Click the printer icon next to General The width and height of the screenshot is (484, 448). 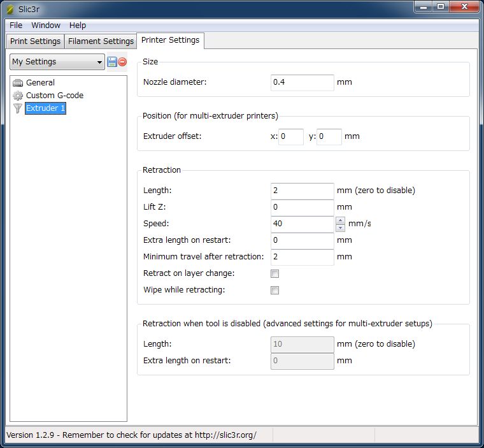coord(18,83)
